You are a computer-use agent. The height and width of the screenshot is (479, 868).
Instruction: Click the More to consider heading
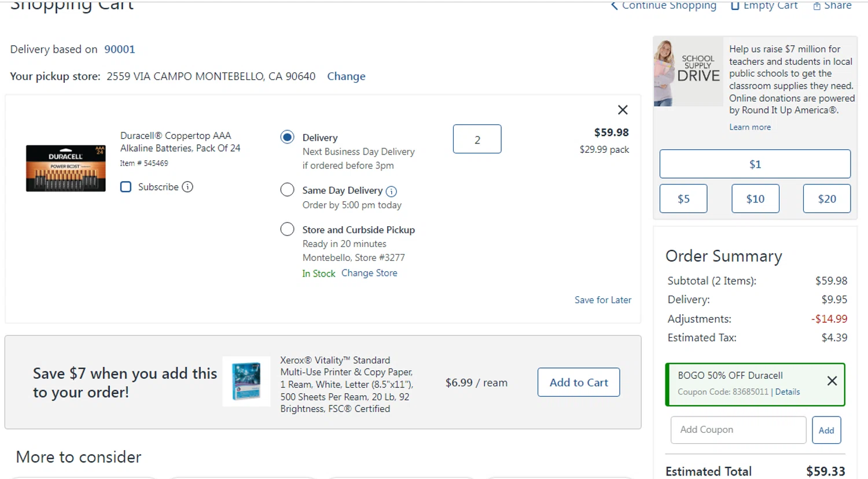[x=79, y=457]
